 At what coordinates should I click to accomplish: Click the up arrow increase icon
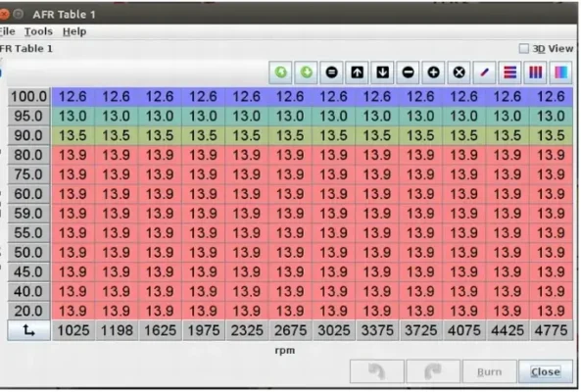point(358,73)
